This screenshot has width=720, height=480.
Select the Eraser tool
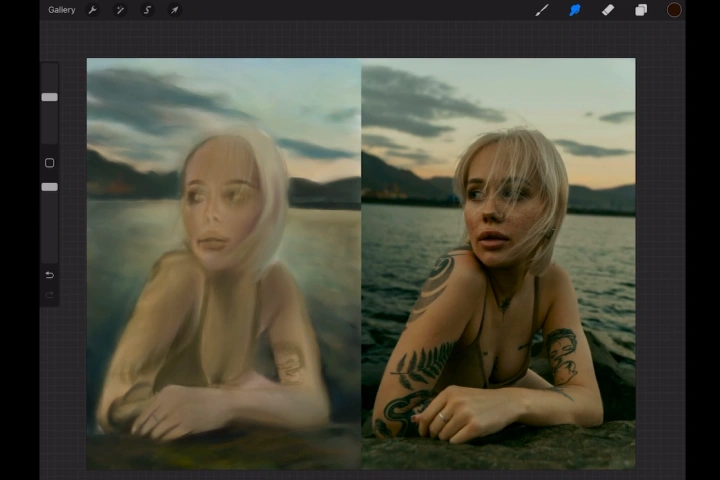pos(608,10)
